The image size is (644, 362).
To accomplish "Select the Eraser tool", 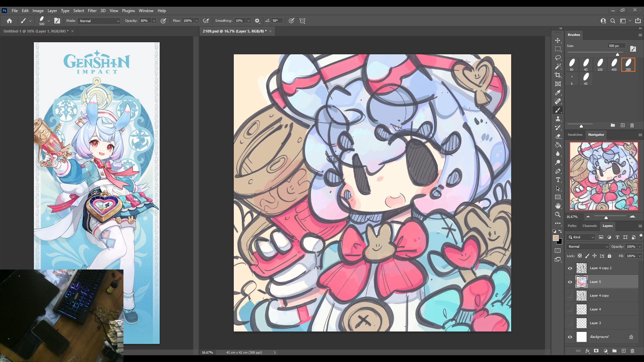I will point(558,136).
